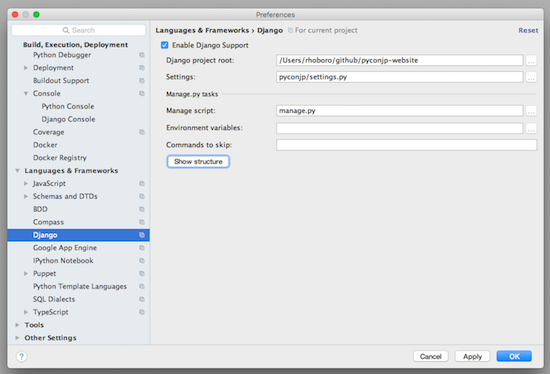Select the IPython Notebook settings page
Viewport: 550px width, 374px height.
(x=63, y=261)
